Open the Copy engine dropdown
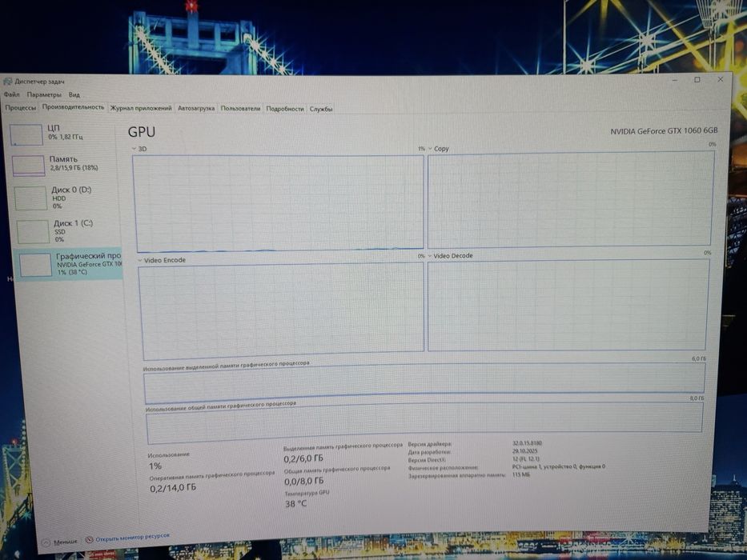 (x=430, y=149)
